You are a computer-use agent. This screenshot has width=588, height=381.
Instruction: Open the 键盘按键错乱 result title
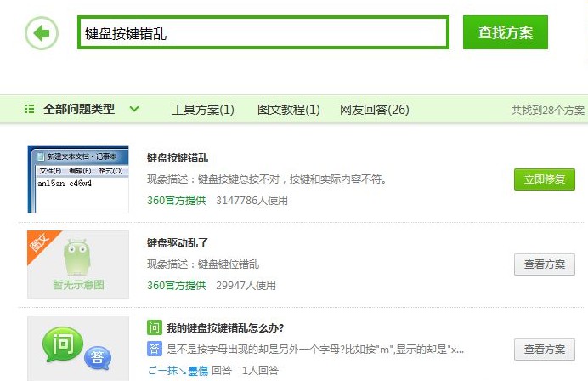[177, 158]
